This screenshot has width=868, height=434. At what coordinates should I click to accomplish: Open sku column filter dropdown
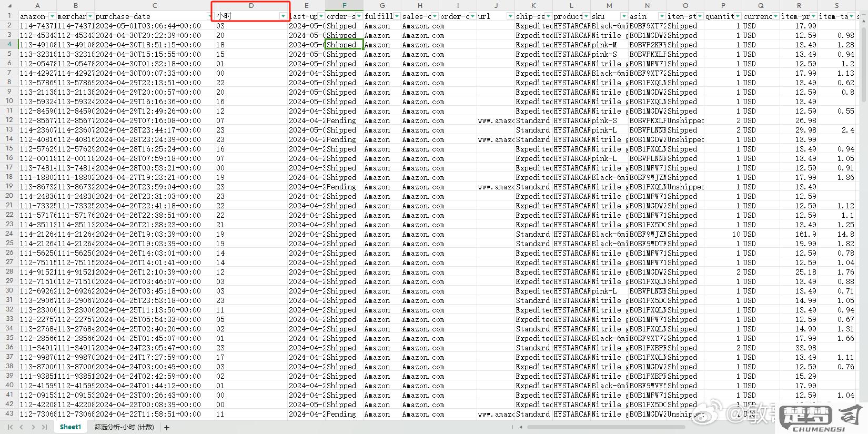coord(624,16)
